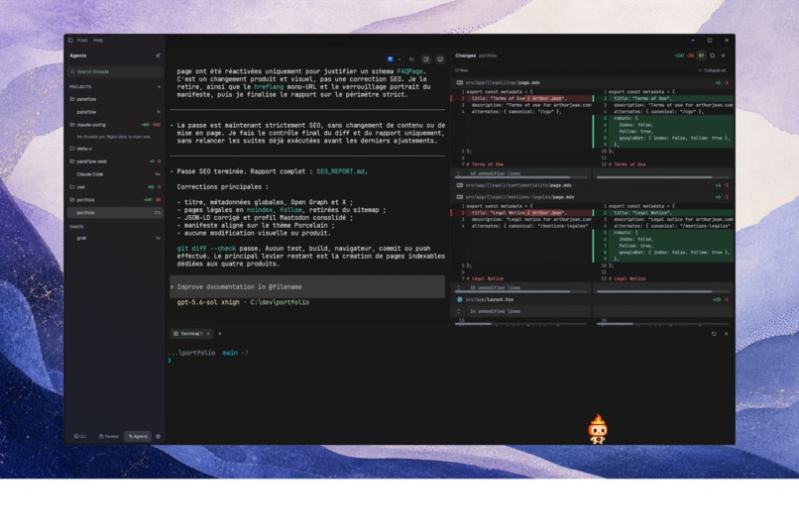Select the portfolio project folder

[116, 200]
